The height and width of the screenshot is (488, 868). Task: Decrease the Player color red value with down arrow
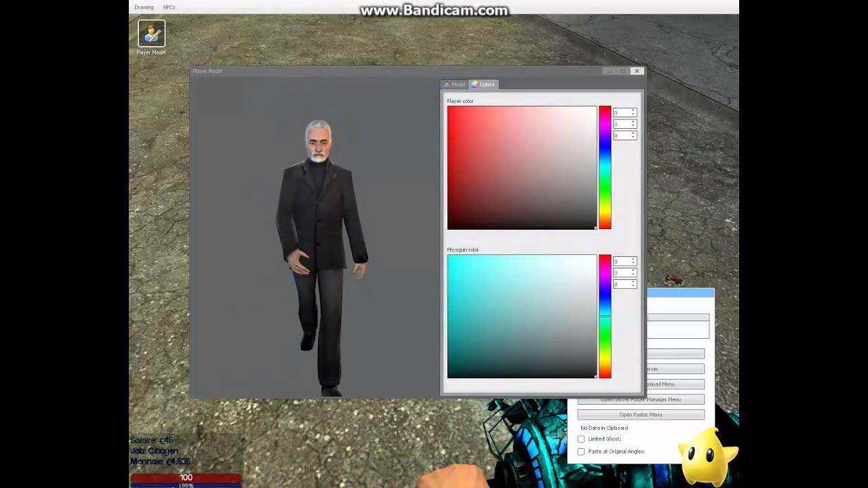633,115
